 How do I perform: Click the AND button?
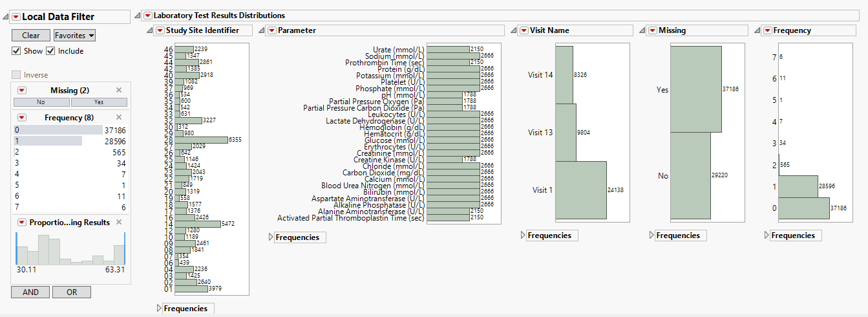[30, 292]
